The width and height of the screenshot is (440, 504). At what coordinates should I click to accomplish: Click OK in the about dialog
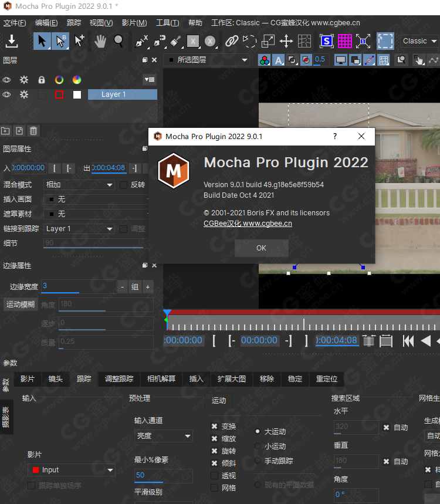click(x=261, y=248)
